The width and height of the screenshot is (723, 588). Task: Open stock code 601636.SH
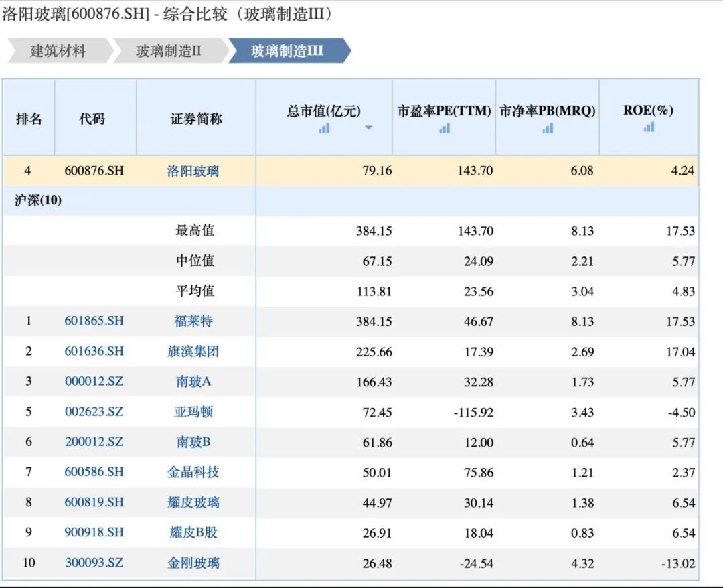click(94, 352)
